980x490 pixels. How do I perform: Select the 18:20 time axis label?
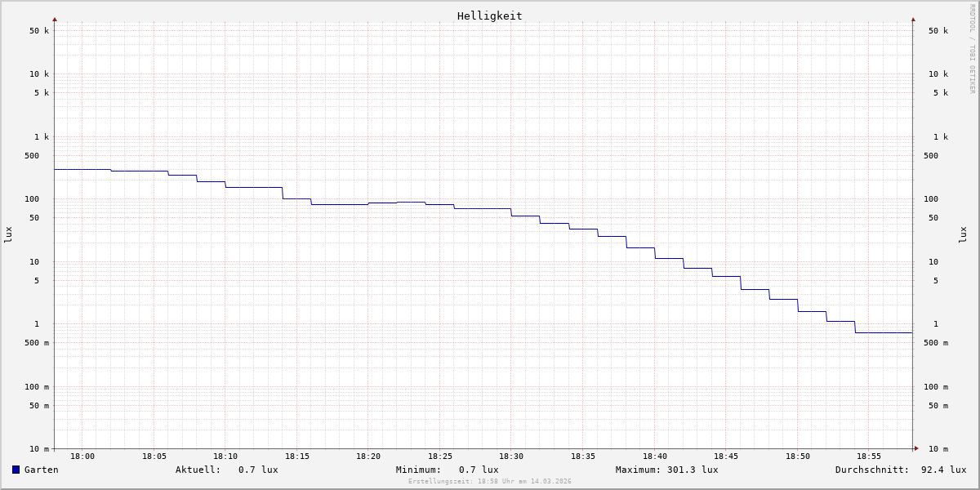pyautogui.click(x=368, y=457)
